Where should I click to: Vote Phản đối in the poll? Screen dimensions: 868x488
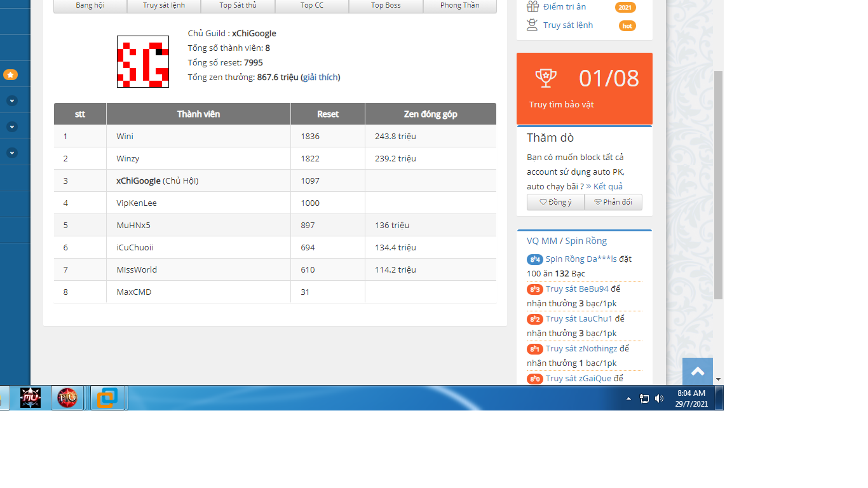tap(613, 202)
